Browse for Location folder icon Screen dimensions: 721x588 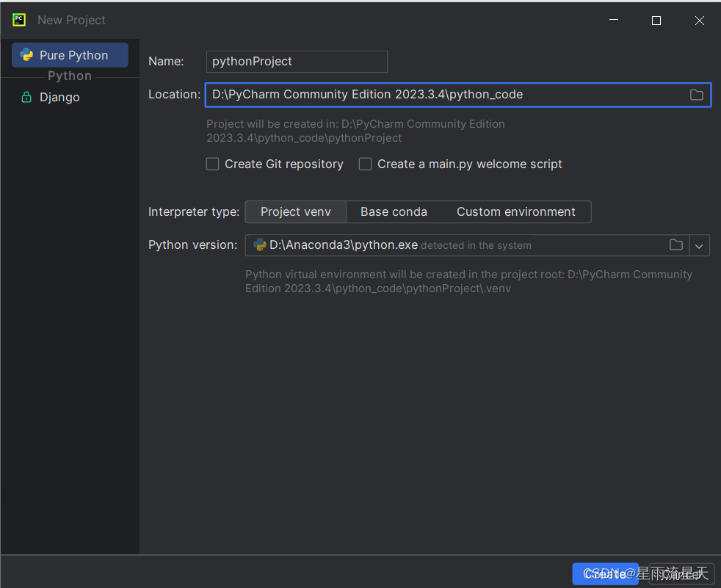pyautogui.click(x=697, y=95)
